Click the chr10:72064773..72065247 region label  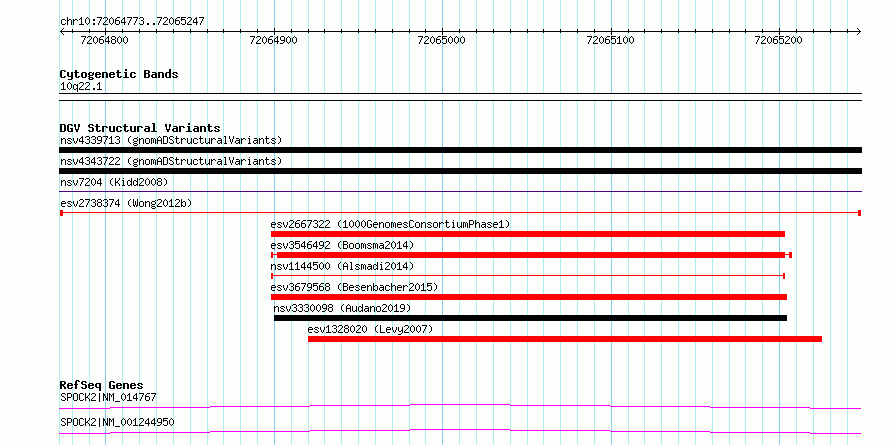[x=132, y=22]
